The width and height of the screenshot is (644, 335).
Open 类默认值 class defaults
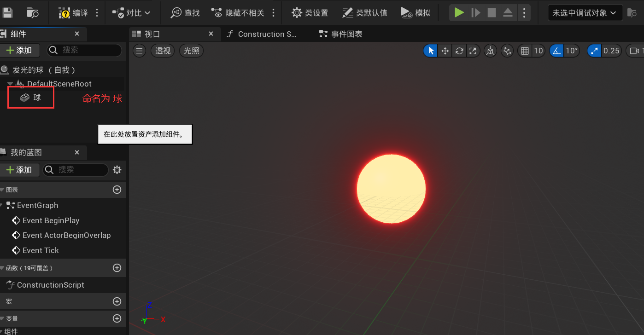pyautogui.click(x=365, y=13)
